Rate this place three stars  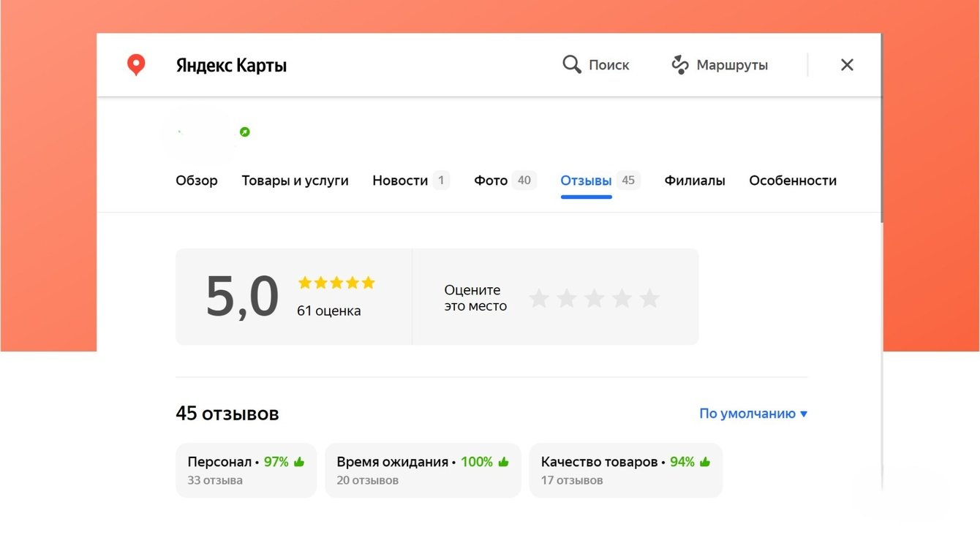595,298
